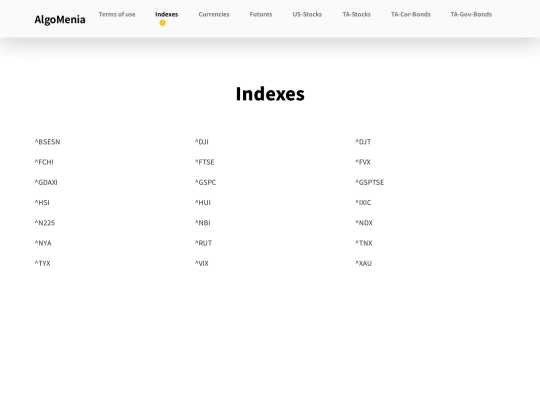Choose the ^NYA index
The height and width of the screenshot is (405, 540).
[x=43, y=243]
